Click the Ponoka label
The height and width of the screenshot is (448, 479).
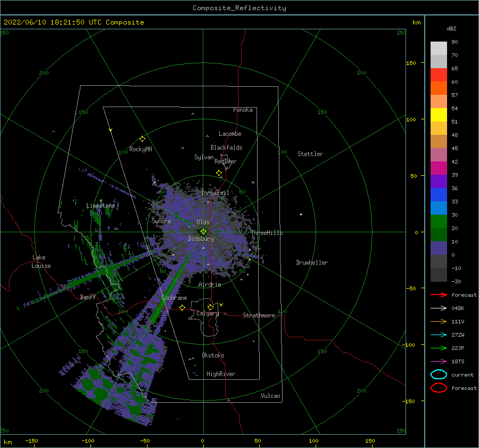(x=243, y=110)
